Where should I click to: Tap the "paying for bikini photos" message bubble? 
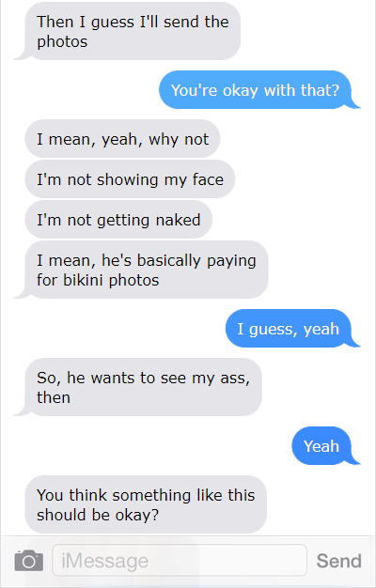(147, 270)
